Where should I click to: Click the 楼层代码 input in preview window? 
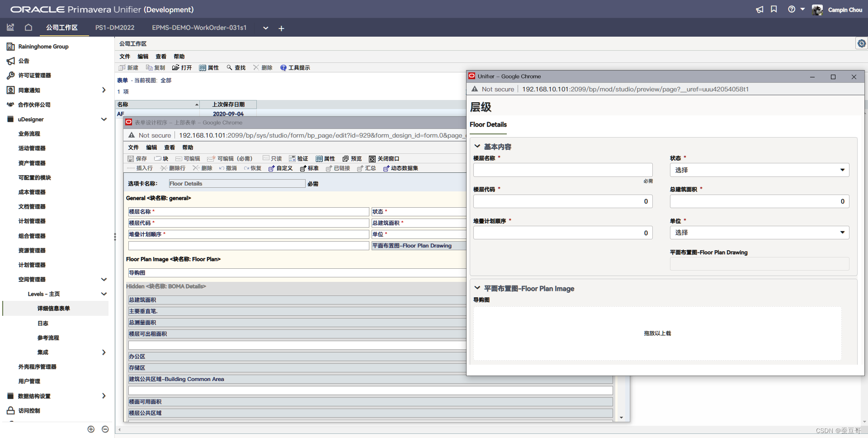click(563, 201)
